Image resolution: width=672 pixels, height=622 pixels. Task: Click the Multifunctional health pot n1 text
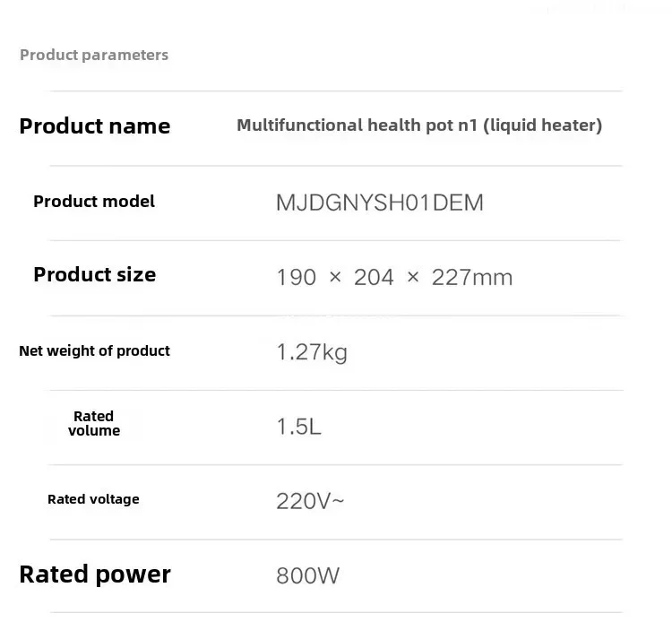[x=358, y=125]
